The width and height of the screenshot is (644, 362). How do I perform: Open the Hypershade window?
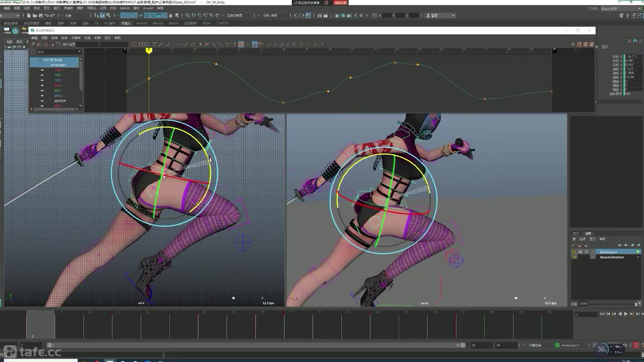[343, 15]
